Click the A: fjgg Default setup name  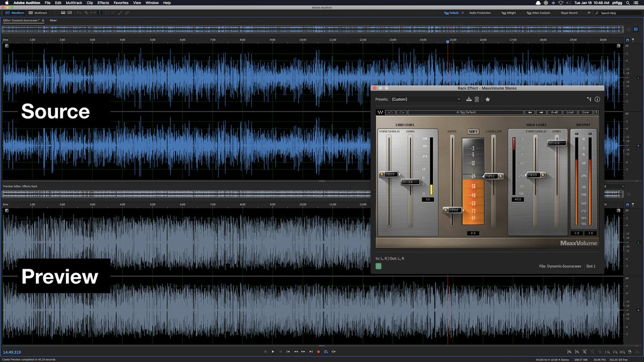click(x=466, y=113)
